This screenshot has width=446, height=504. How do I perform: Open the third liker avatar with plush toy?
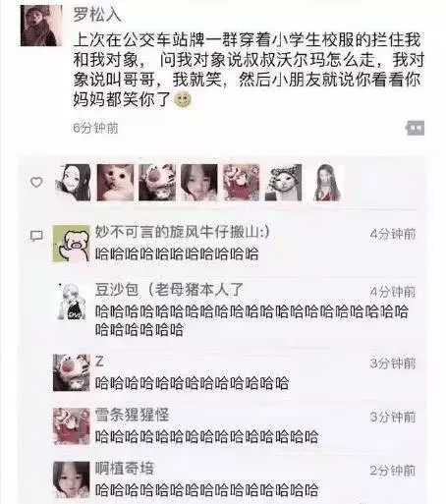[x=157, y=183]
